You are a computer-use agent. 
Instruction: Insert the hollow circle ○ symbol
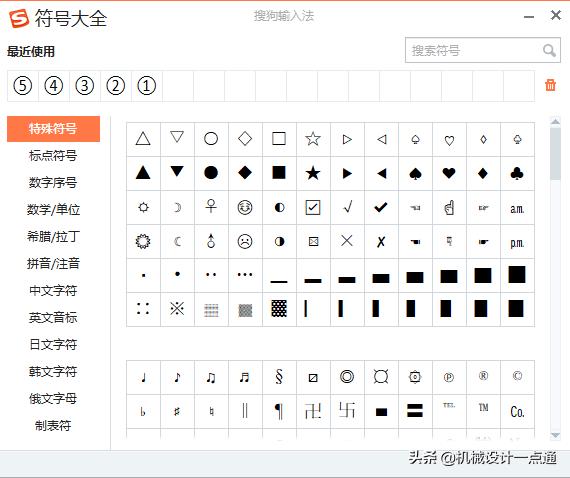pyautogui.click(x=211, y=139)
